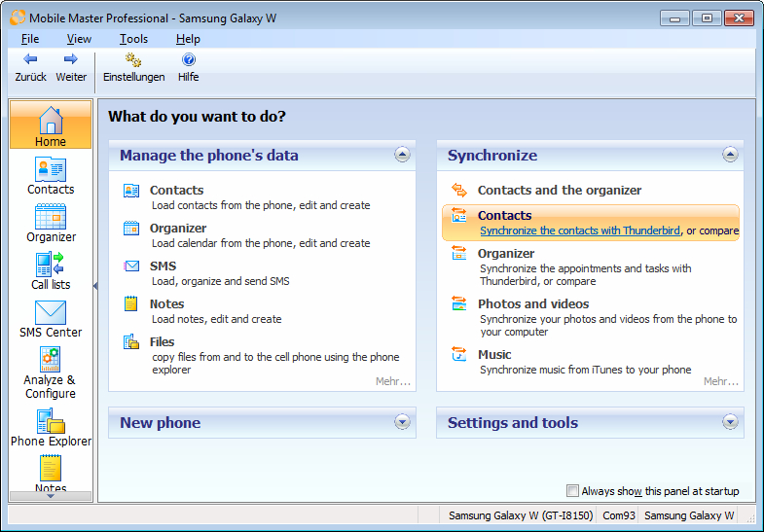Enable Always show this panel at startup
The width and height of the screenshot is (764, 532).
572,491
